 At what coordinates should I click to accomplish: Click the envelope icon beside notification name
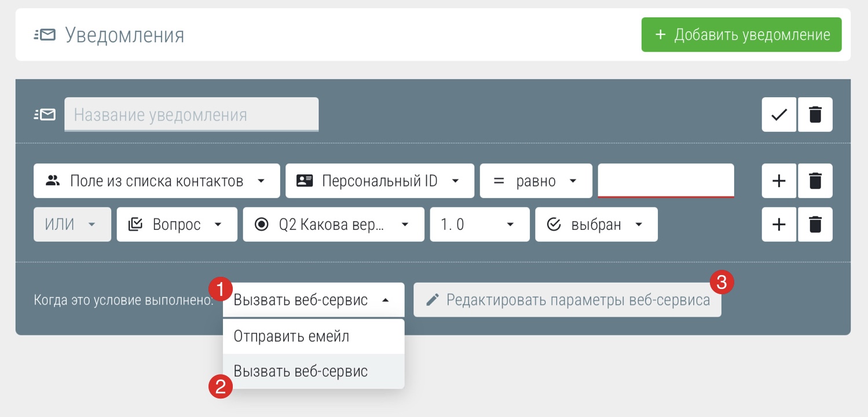(x=45, y=115)
